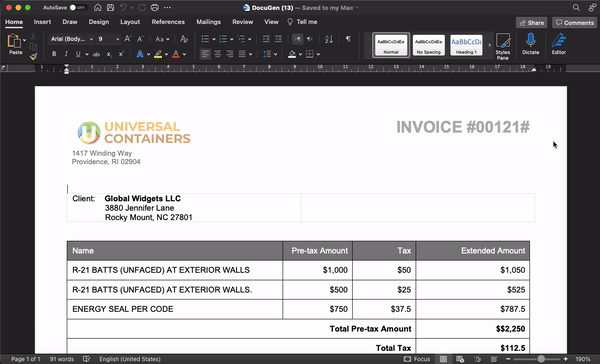Expand the borders dropdown arrow
The width and height of the screenshot is (600, 364).
click(318, 54)
